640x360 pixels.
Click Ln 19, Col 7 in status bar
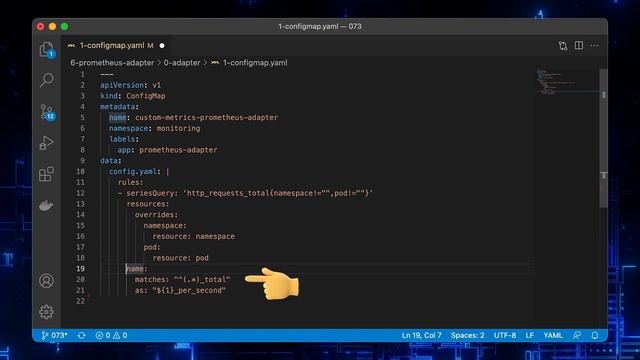click(421, 335)
